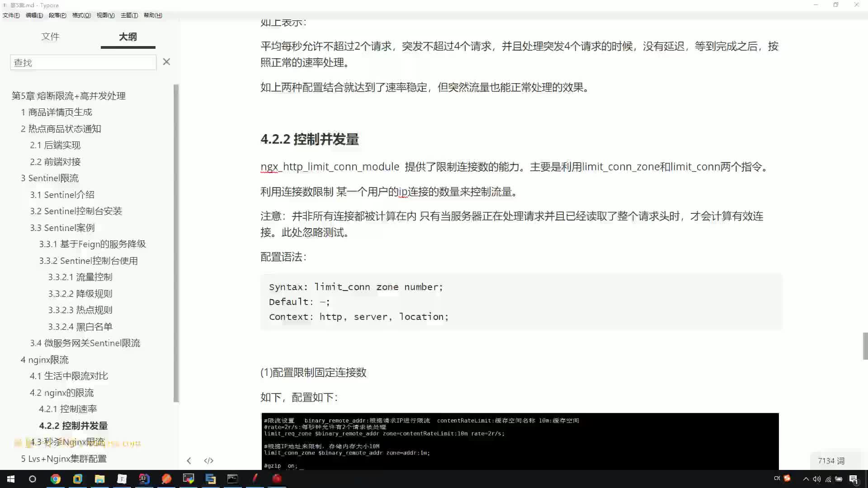Clear the outline search with the X icon

166,62
